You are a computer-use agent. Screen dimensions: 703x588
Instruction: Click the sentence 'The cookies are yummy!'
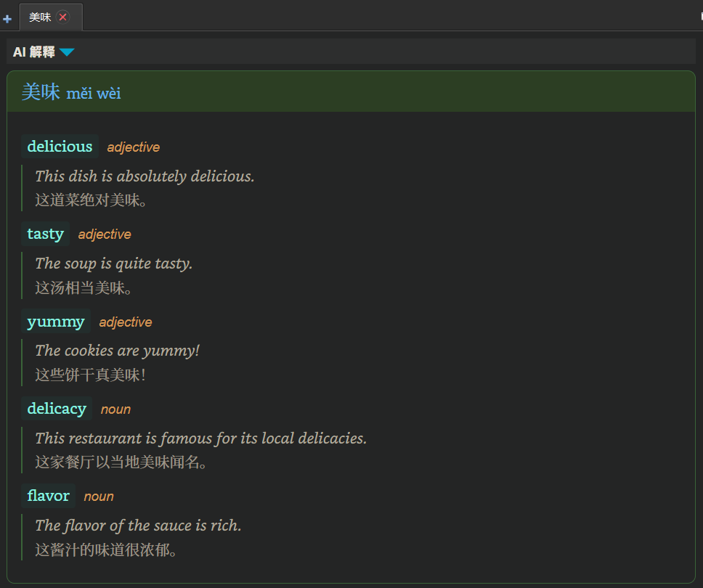point(118,351)
